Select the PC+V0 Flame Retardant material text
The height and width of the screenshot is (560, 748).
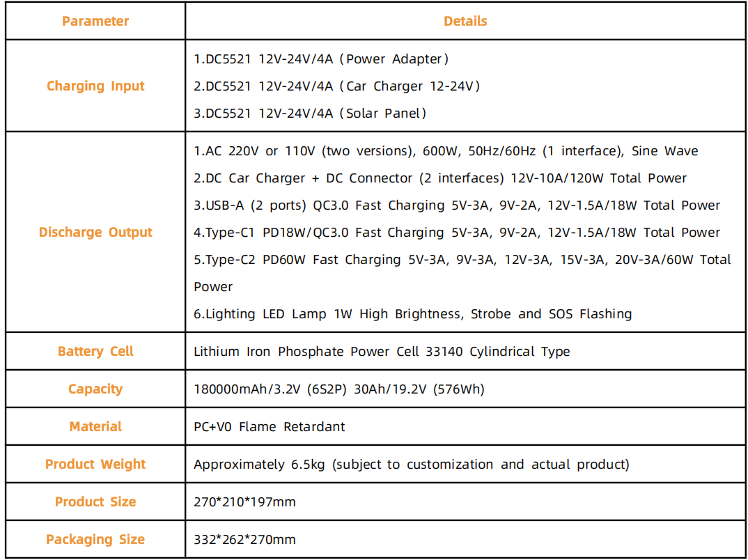click(x=269, y=427)
